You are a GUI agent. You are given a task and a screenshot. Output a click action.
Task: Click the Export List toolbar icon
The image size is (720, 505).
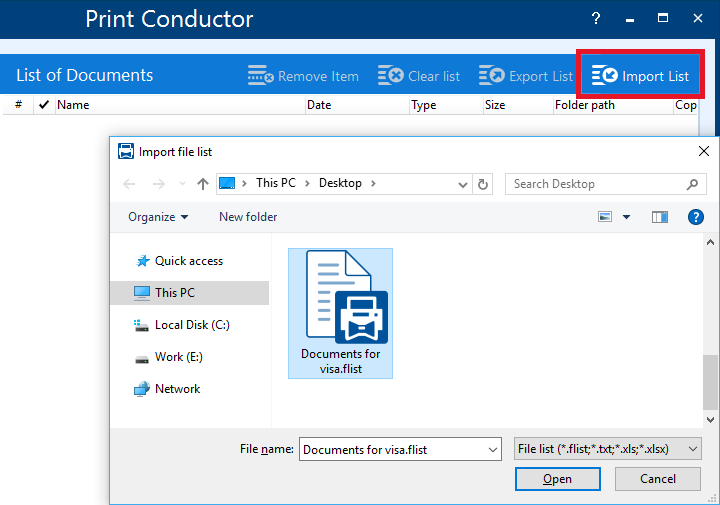(492, 76)
